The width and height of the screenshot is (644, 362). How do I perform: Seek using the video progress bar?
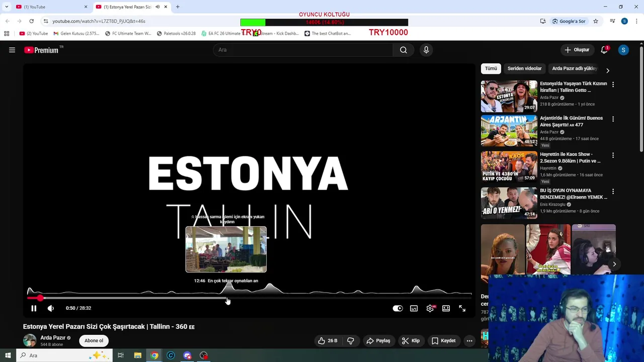click(250, 298)
